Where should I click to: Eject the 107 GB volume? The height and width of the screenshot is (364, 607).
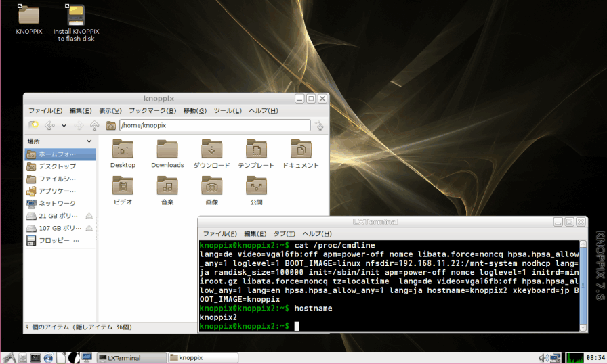89,229
